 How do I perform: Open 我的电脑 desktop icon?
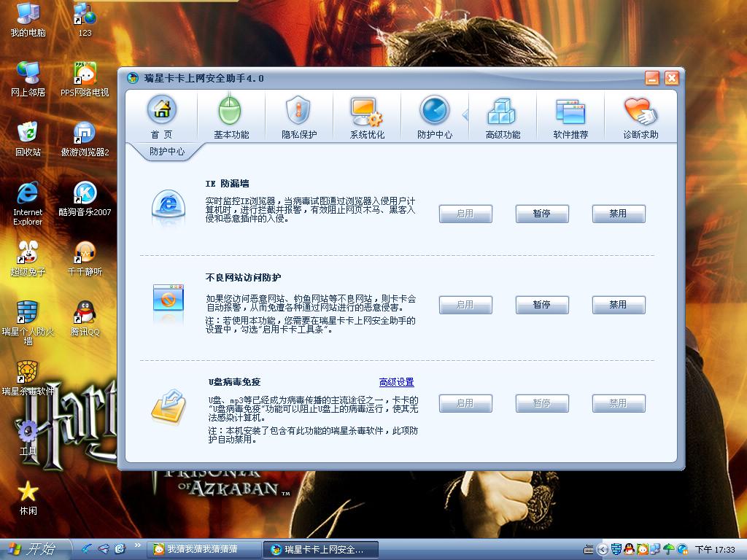pyautogui.click(x=28, y=20)
